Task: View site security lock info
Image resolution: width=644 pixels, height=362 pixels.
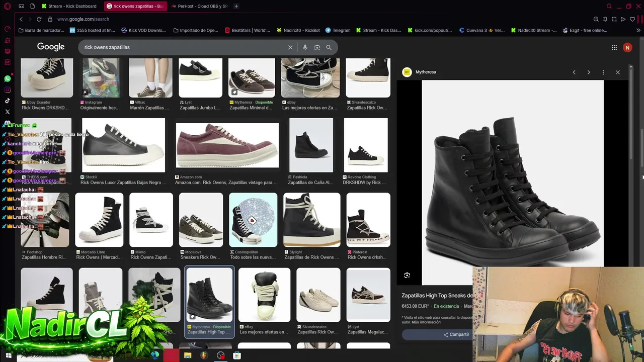Action: [50, 19]
